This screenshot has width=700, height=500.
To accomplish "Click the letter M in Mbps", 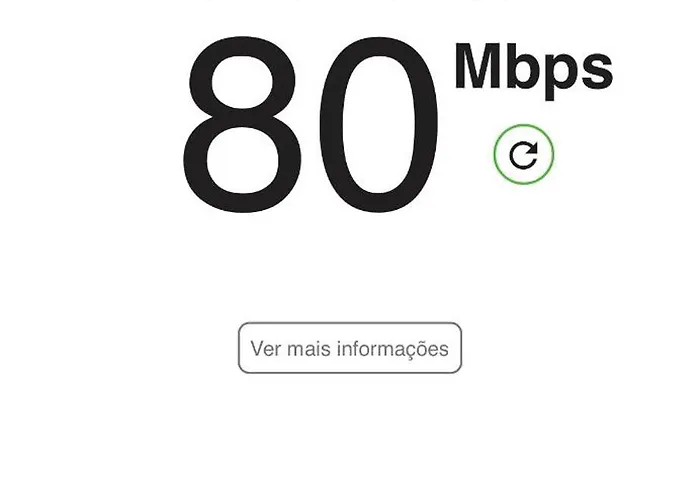I will pos(477,66).
